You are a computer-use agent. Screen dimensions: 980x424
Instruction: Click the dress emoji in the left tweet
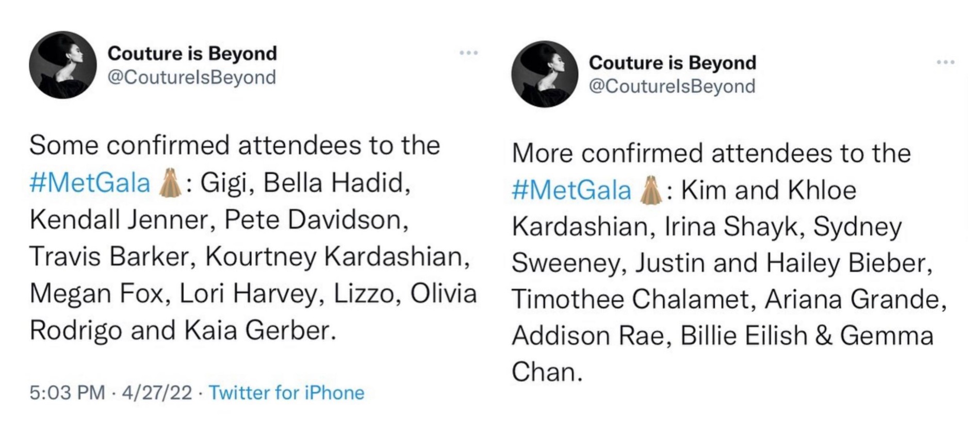click(170, 184)
